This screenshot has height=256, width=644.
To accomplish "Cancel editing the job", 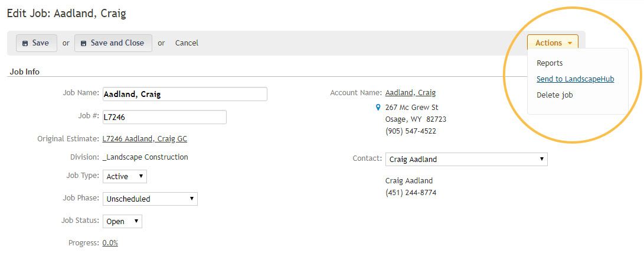I will pyautogui.click(x=187, y=43).
